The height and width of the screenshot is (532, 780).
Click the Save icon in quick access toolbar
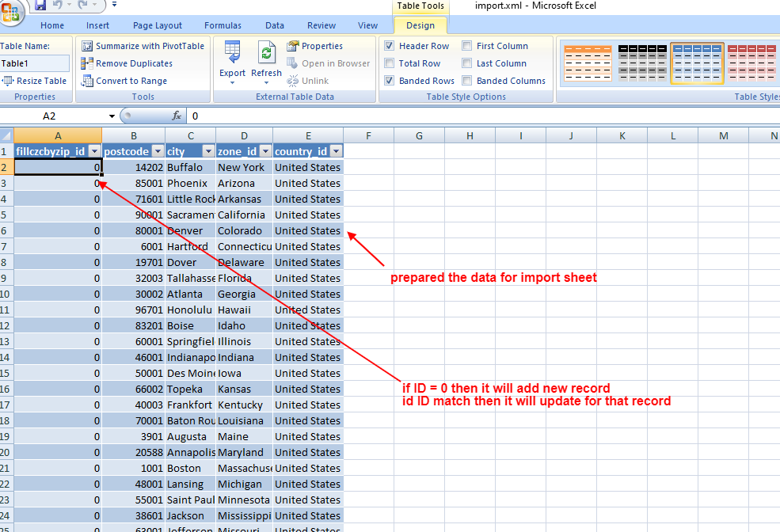40,6
